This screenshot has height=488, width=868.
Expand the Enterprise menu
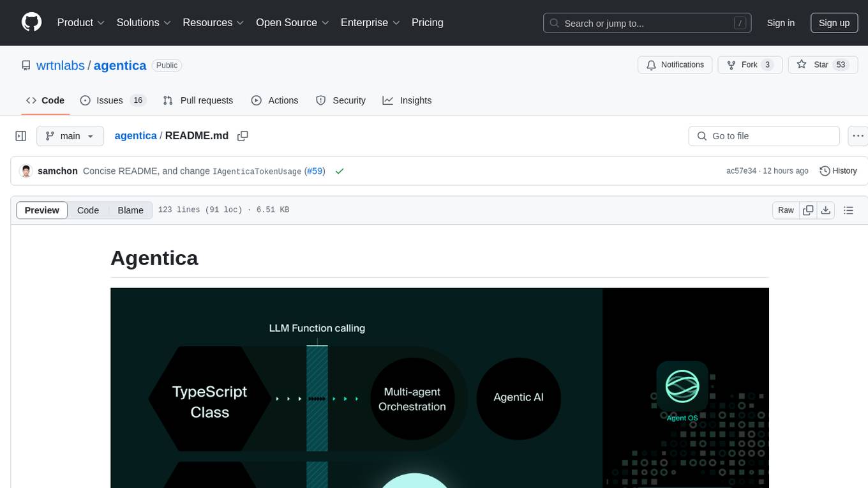(x=370, y=22)
